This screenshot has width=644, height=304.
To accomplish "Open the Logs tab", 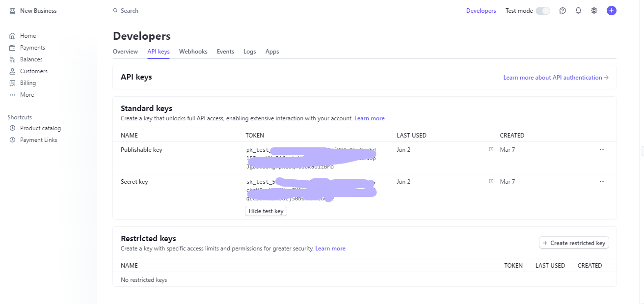I will (250, 52).
